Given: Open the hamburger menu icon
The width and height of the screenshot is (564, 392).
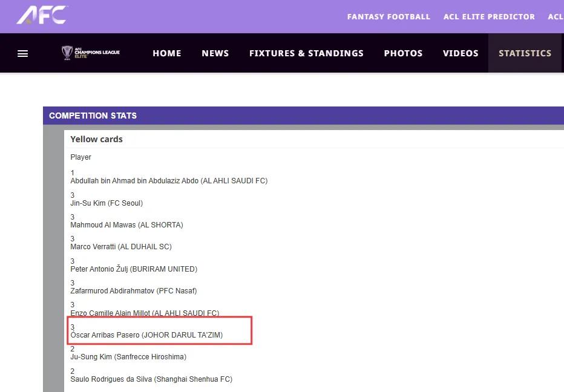Looking at the screenshot, I should pos(23,53).
